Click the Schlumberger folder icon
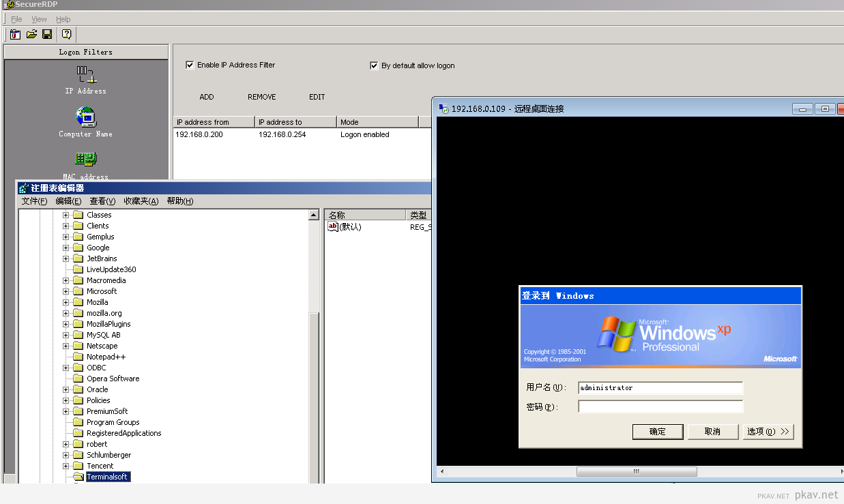 pyautogui.click(x=78, y=455)
